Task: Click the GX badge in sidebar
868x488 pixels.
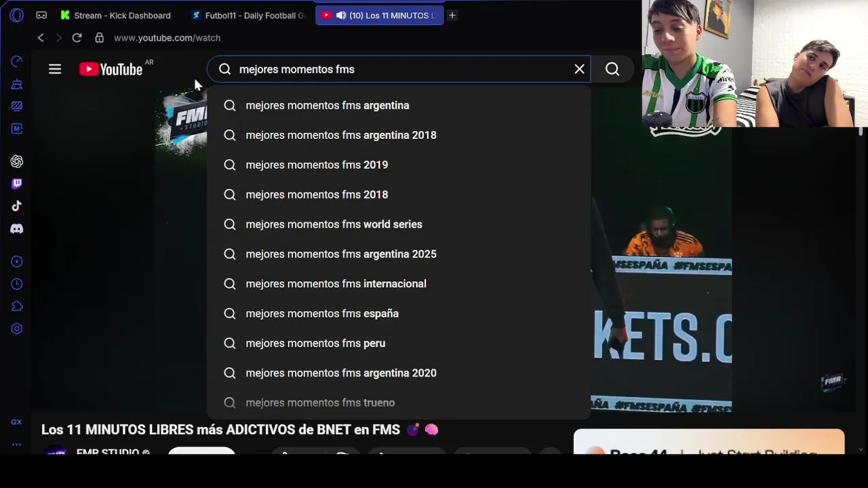Action: click(x=16, y=422)
